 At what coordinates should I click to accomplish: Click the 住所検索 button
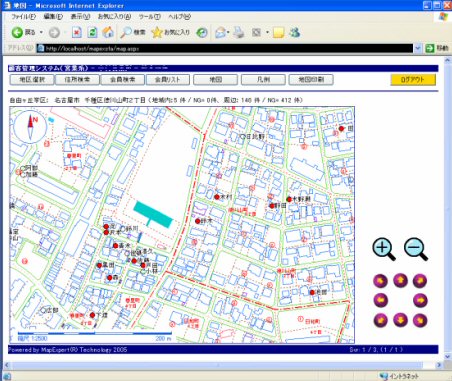77,80
